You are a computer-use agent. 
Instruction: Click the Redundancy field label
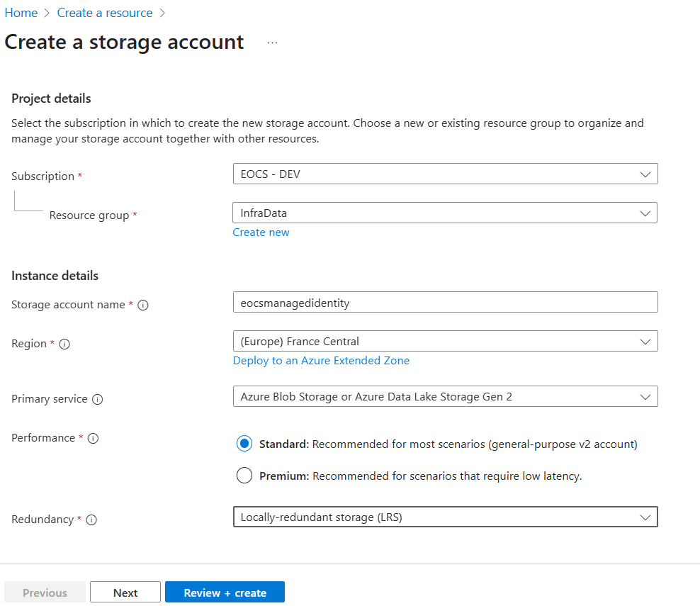[43, 520]
